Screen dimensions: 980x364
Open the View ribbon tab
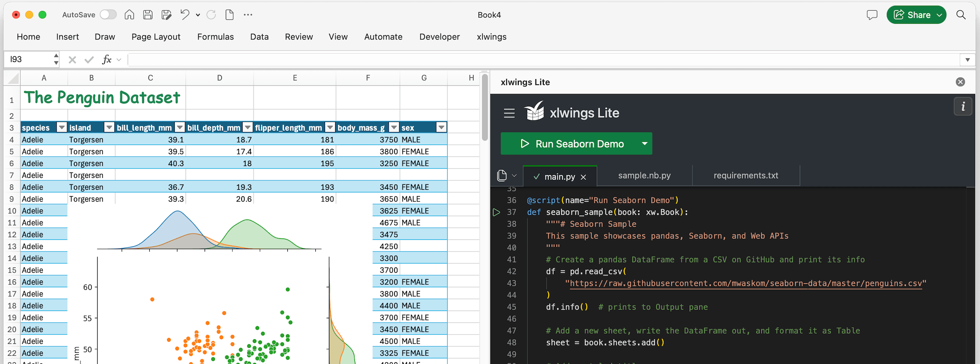coord(338,37)
